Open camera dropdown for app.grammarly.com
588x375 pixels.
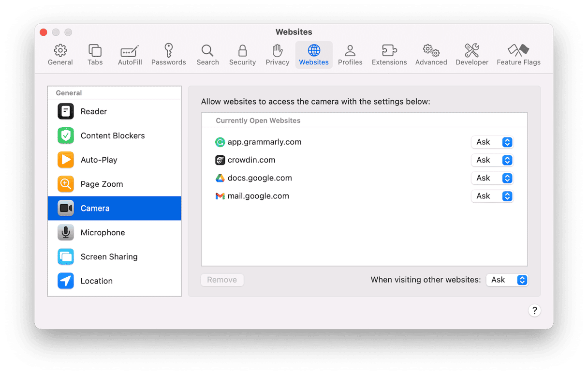point(492,142)
